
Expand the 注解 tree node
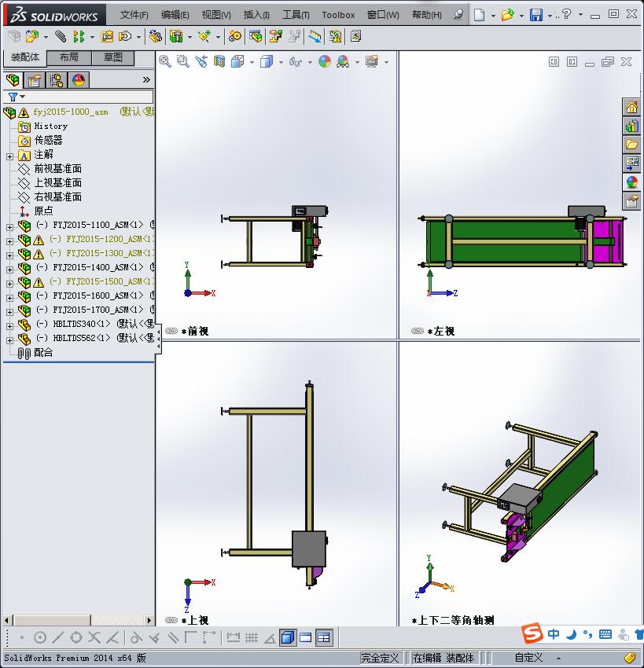[x=9, y=156]
